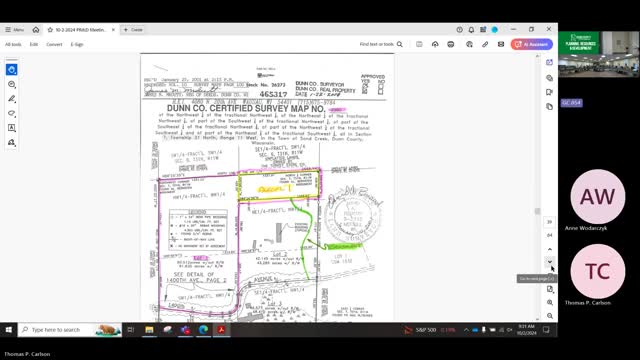Viewport: 640px width, 360px height.
Task: Open the Convert menu item
Action: coord(54,44)
